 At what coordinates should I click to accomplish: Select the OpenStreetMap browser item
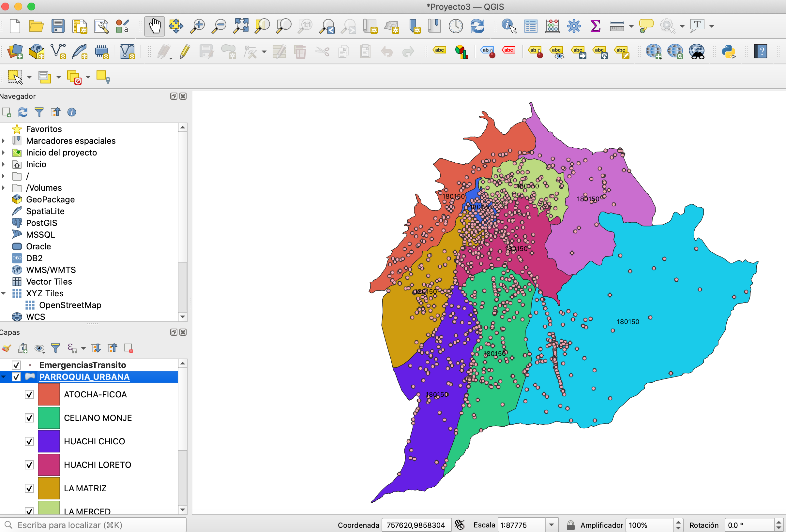tap(70, 305)
